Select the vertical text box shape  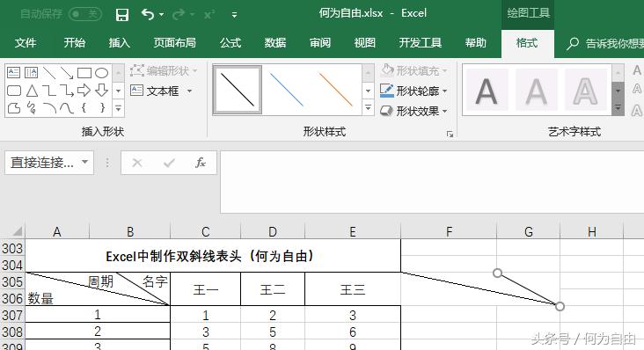31,73
